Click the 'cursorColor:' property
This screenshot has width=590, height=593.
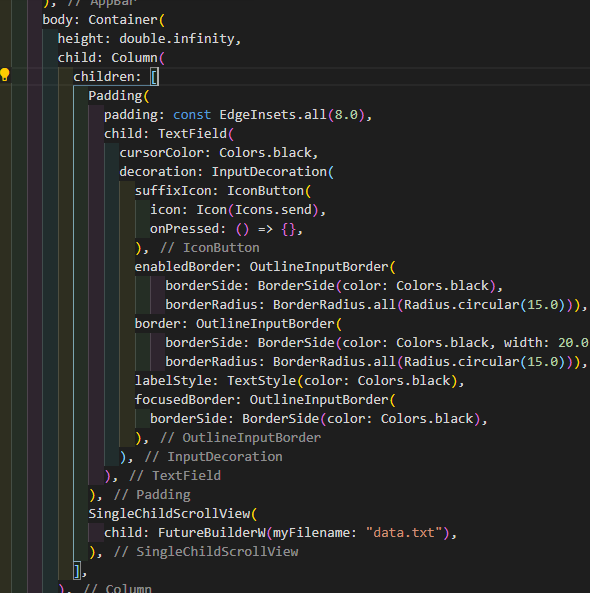[x=165, y=152]
